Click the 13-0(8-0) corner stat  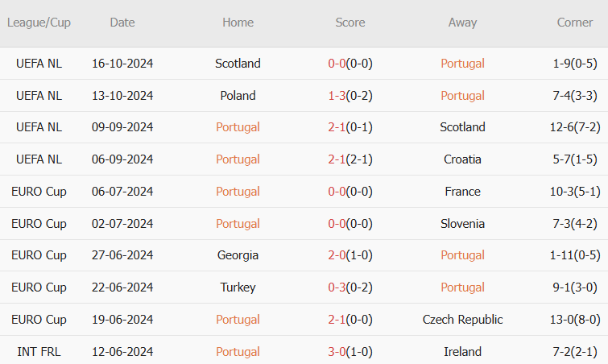click(575, 320)
